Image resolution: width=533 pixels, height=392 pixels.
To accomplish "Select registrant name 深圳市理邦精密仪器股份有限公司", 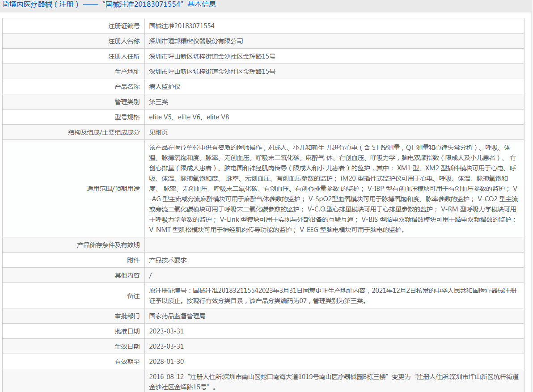I will (196, 41).
